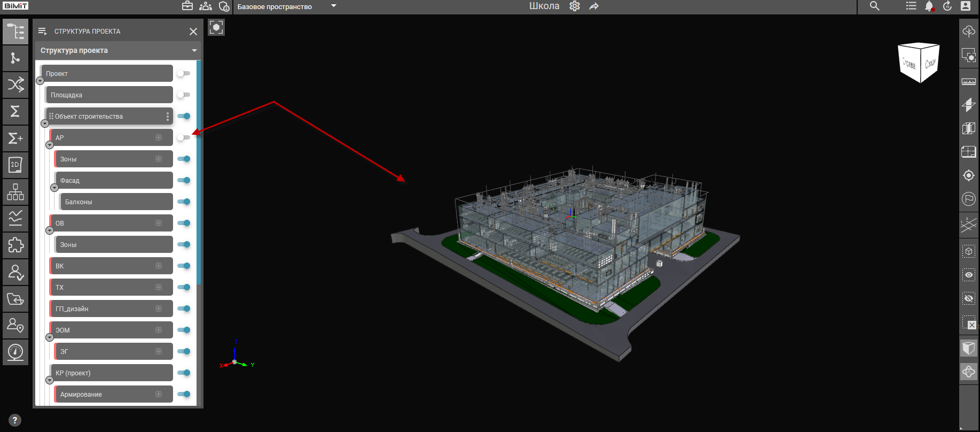The height and width of the screenshot is (432, 980).
Task: Click the search magnifier icon
Action: click(x=874, y=6)
